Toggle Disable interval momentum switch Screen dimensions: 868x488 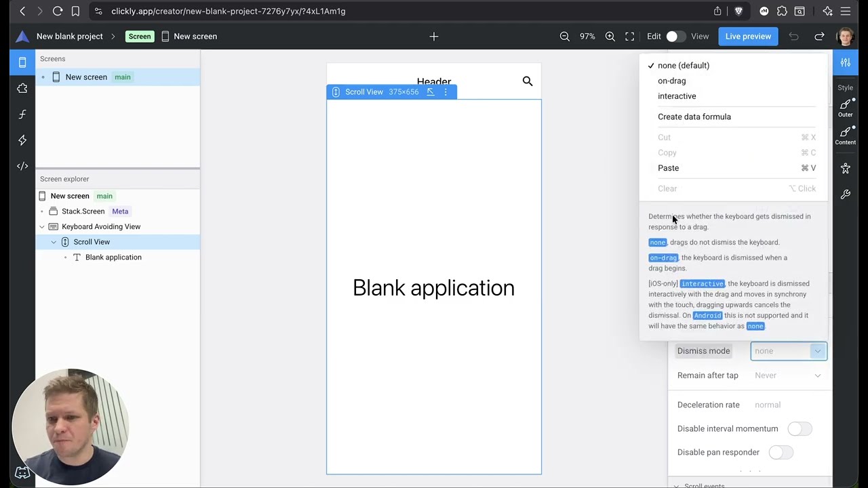(800, 429)
